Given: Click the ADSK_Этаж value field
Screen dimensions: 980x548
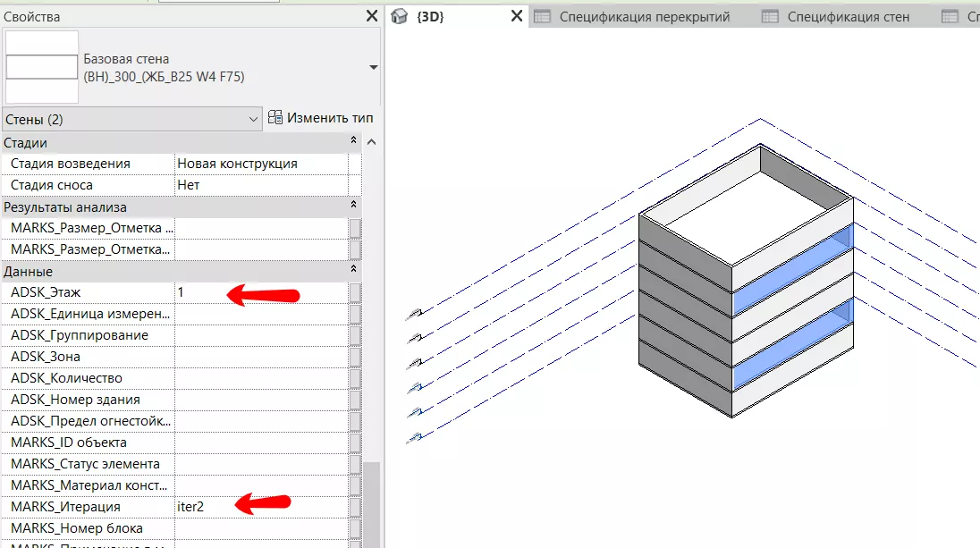Looking at the screenshot, I should tap(259, 292).
